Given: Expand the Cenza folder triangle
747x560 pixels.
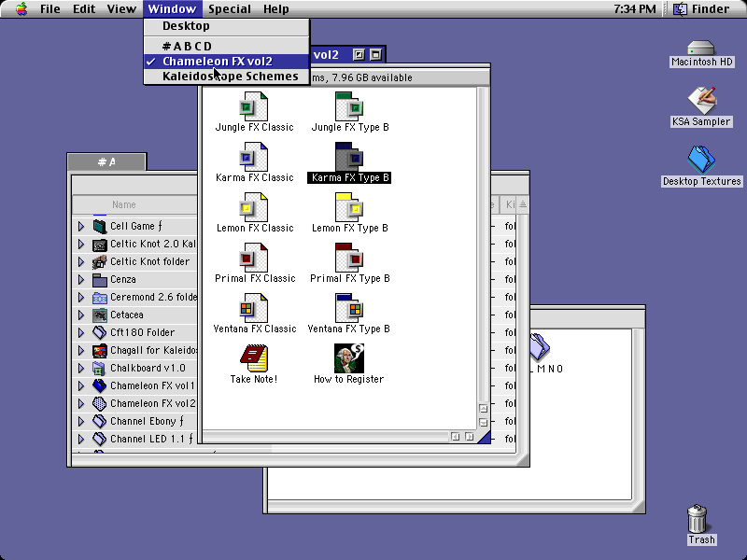Looking at the screenshot, I should (x=81, y=279).
